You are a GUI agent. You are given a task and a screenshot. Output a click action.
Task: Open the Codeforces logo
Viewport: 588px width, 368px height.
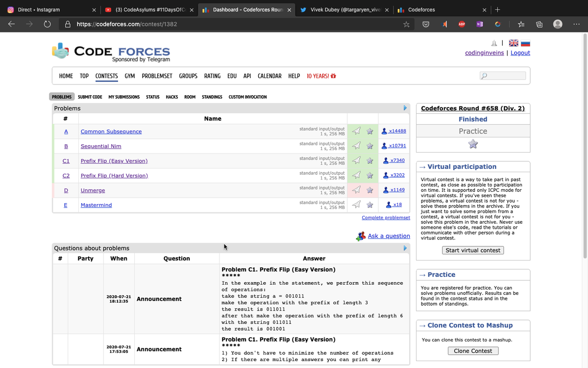tap(111, 53)
